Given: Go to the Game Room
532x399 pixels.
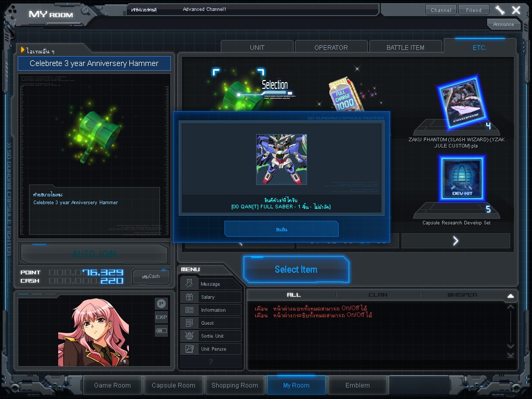Looking at the screenshot, I should point(112,385).
